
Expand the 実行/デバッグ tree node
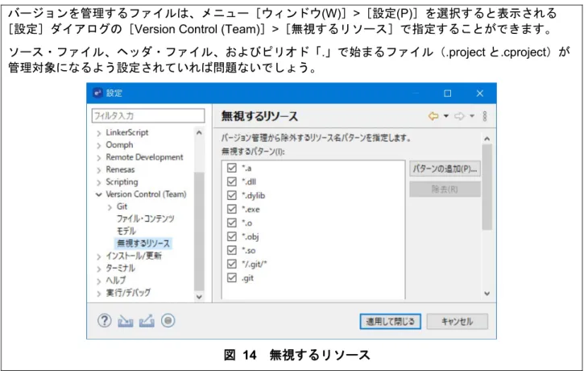click(98, 294)
